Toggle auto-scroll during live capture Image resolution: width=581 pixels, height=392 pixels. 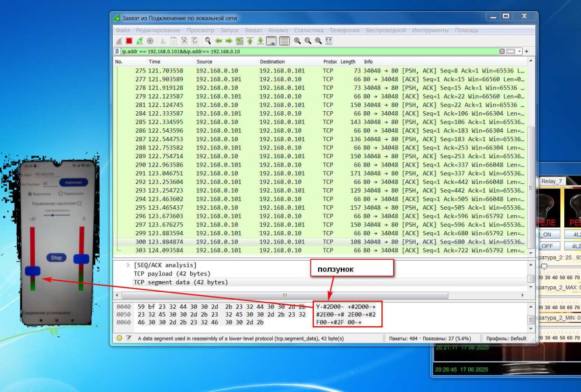pyautogui.click(x=272, y=42)
